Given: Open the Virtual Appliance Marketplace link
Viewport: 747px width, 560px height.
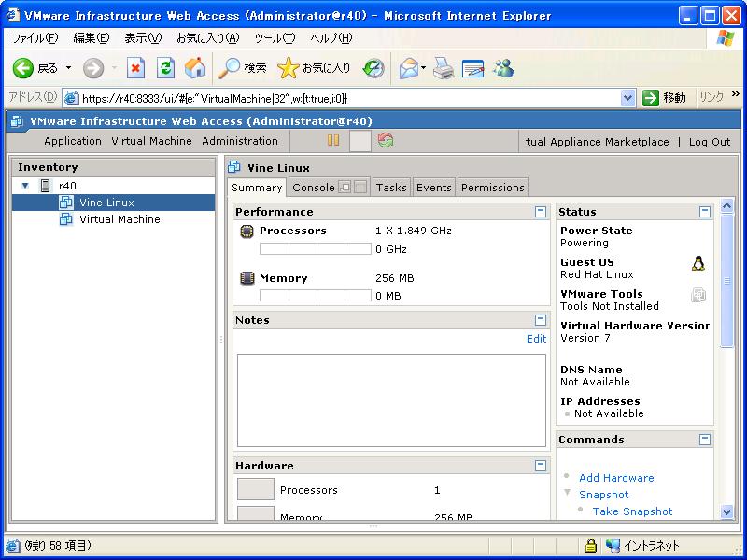Looking at the screenshot, I should 598,142.
